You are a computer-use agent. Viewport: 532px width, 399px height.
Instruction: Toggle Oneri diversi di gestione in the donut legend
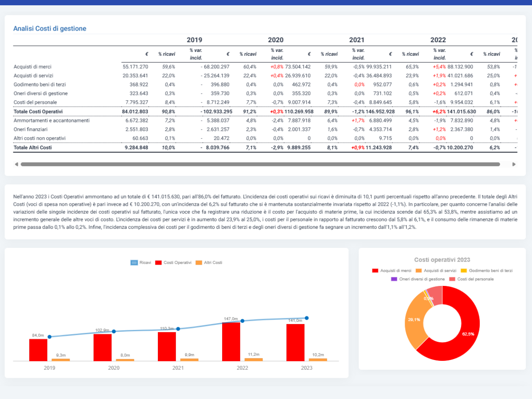coord(418,279)
